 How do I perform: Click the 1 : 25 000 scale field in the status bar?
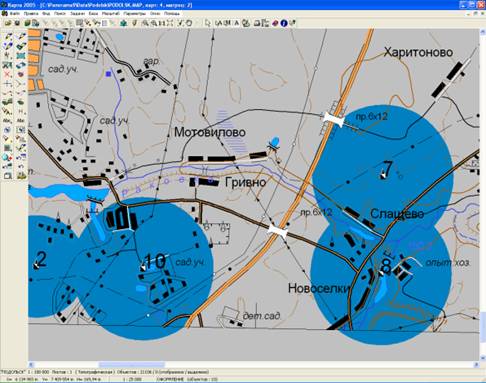point(132,379)
